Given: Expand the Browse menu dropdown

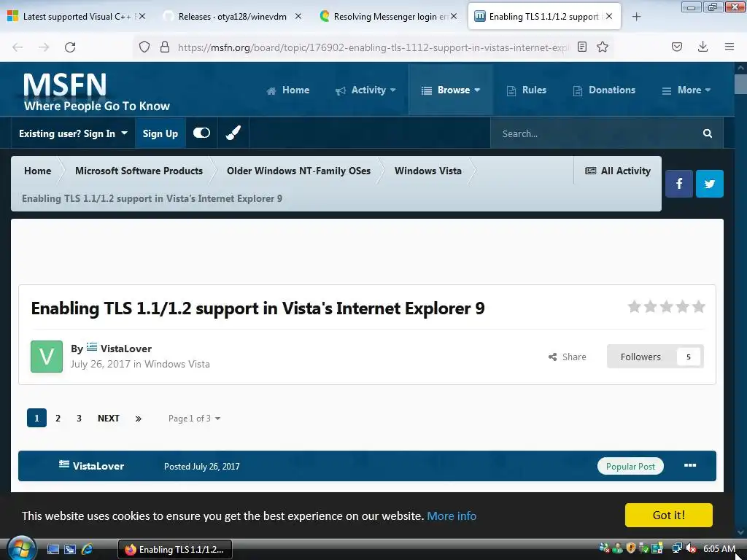Looking at the screenshot, I should (x=451, y=90).
